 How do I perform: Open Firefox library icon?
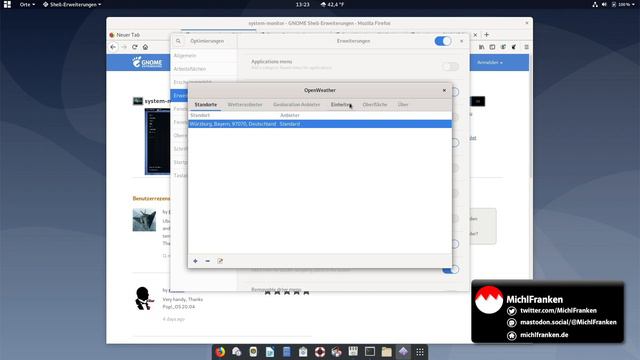point(482,47)
